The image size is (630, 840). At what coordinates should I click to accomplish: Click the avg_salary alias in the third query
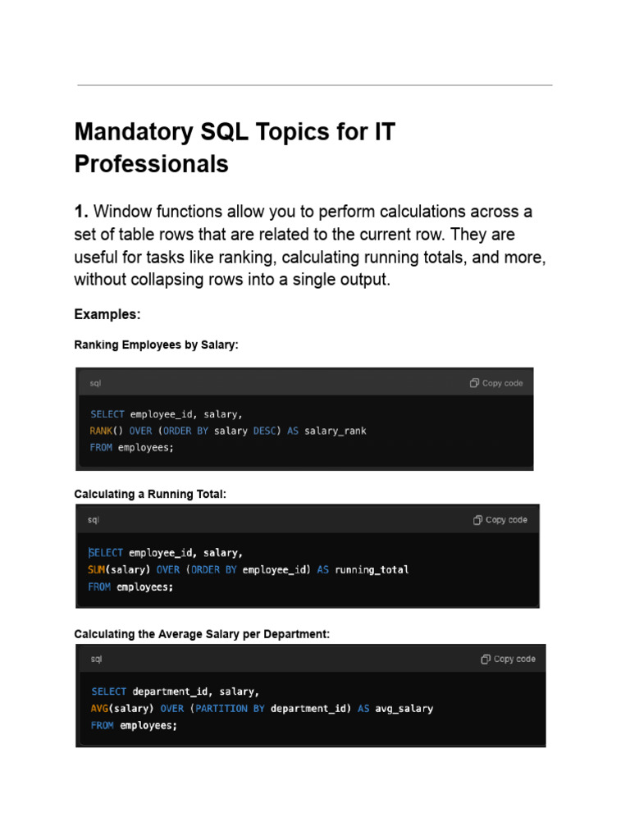point(404,708)
